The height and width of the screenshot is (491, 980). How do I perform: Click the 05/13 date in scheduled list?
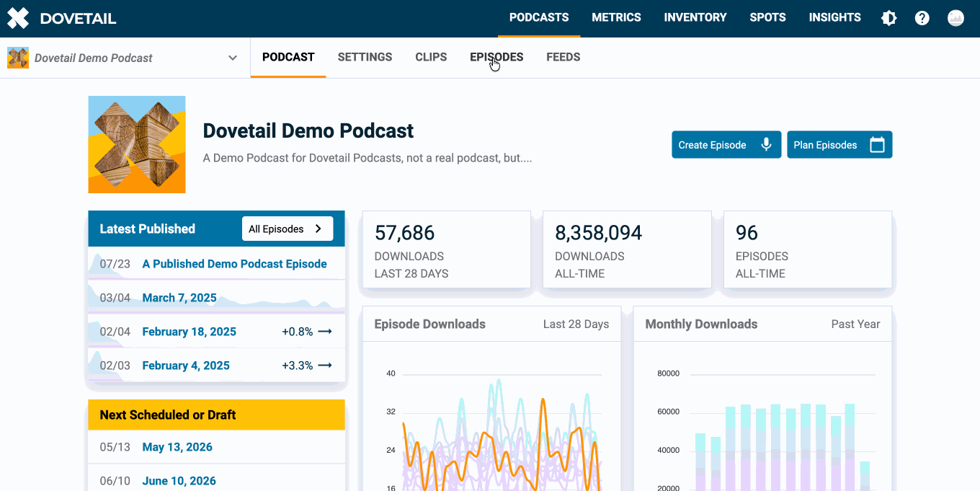click(115, 447)
